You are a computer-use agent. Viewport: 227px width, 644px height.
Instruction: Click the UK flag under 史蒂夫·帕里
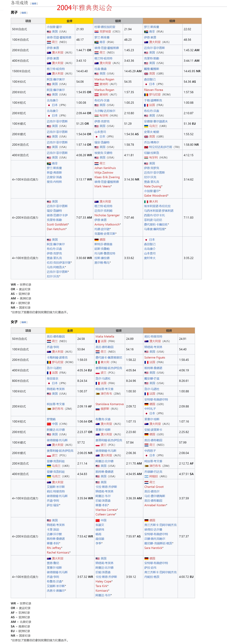(146, 137)
